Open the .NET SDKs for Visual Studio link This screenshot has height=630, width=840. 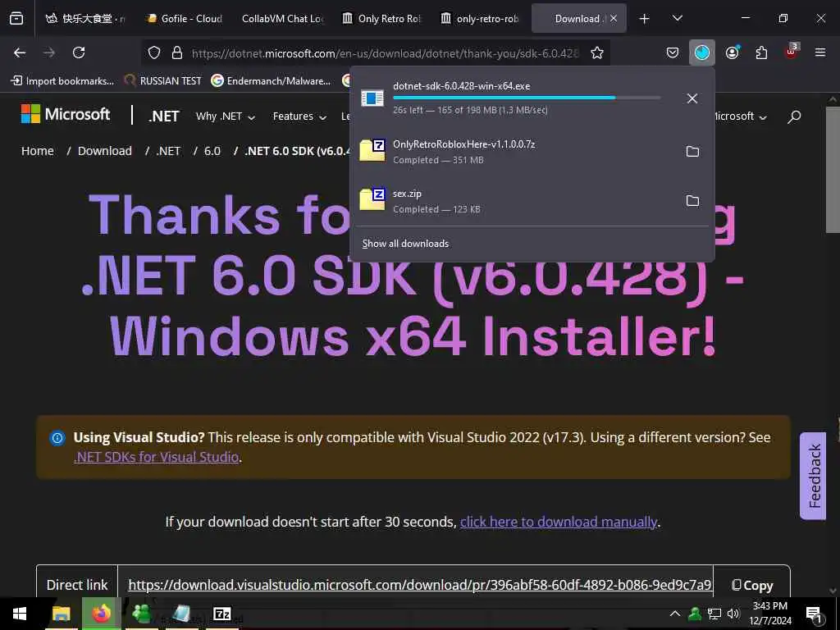156,457
